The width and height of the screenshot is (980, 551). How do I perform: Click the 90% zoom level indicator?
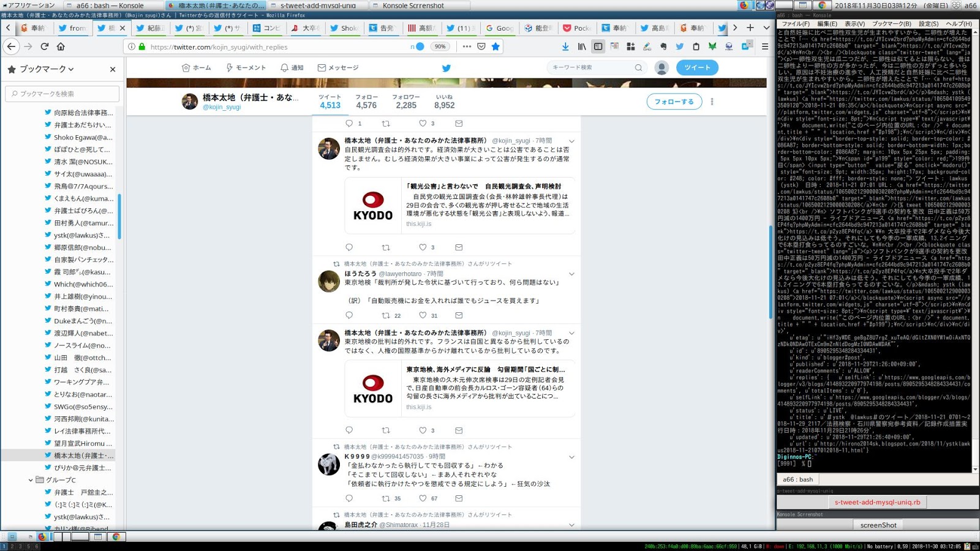(440, 47)
